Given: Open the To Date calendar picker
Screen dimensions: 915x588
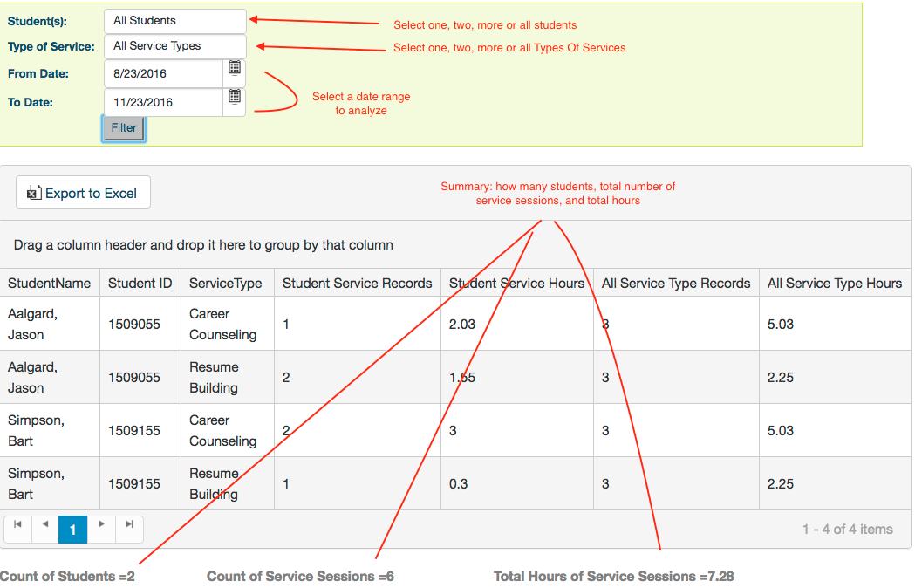Looking at the screenshot, I should point(235,97).
